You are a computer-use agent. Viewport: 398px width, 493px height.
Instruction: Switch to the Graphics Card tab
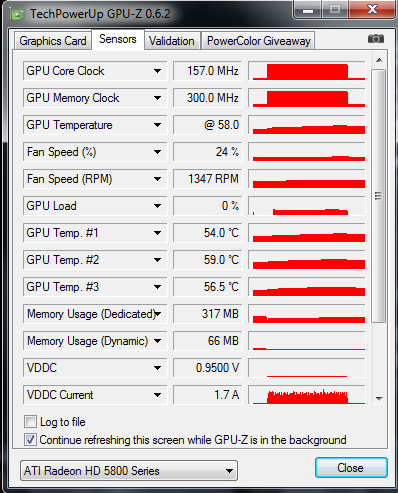(53, 41)
